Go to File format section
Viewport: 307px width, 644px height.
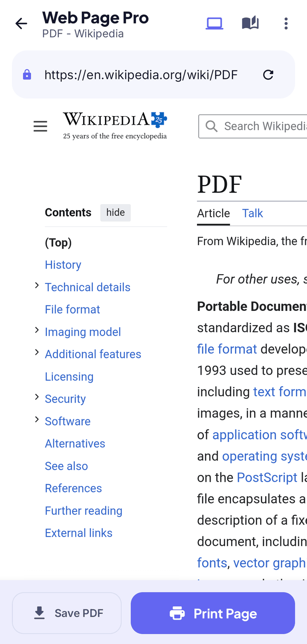tap(72, 309)
